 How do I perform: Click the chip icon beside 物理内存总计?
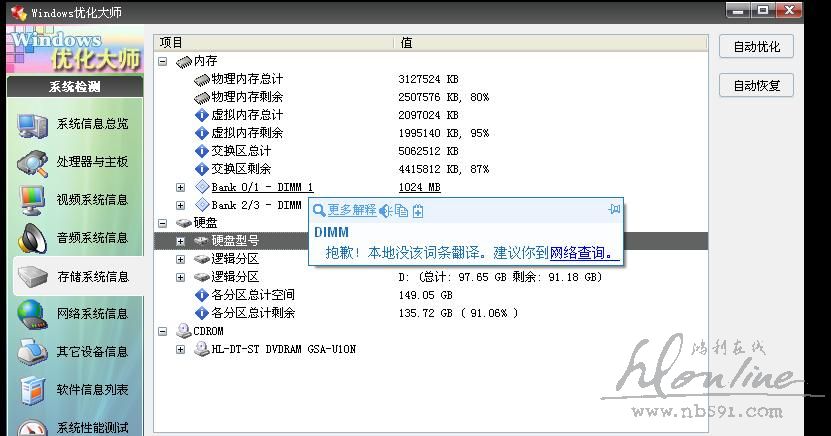pyautogui.click(x=202, y=79)
